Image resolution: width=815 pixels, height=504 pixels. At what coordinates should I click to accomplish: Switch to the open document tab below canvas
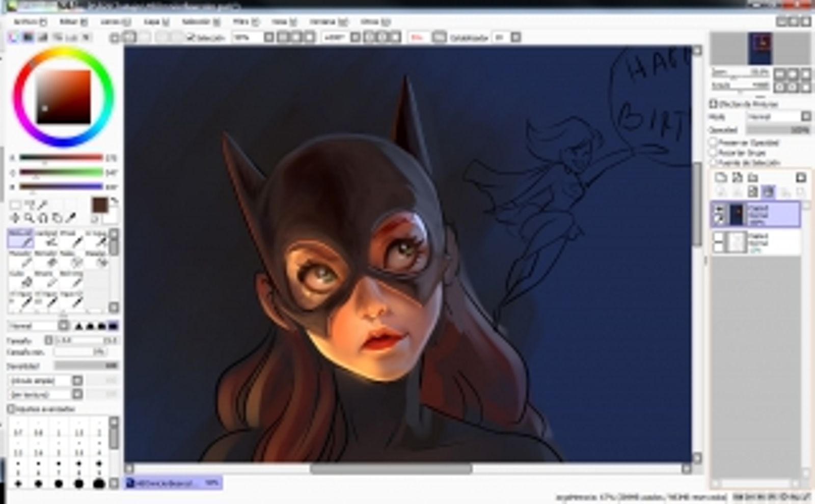tap(173, 482)
